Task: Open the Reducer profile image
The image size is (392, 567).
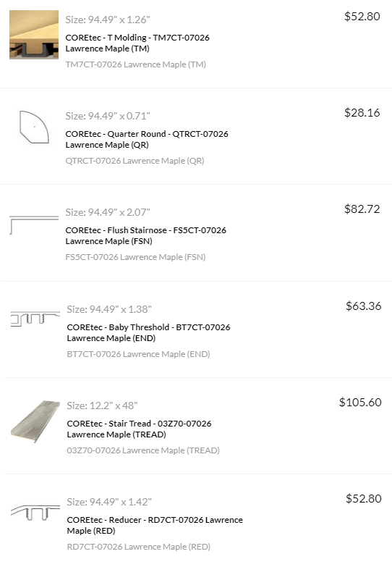Action: click(x=35, y=513)
